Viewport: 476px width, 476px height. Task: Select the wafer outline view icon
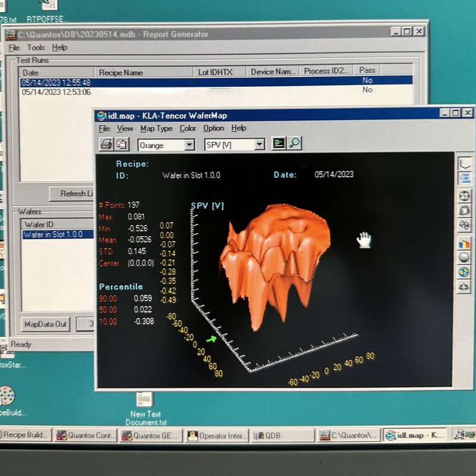(464, 162)
